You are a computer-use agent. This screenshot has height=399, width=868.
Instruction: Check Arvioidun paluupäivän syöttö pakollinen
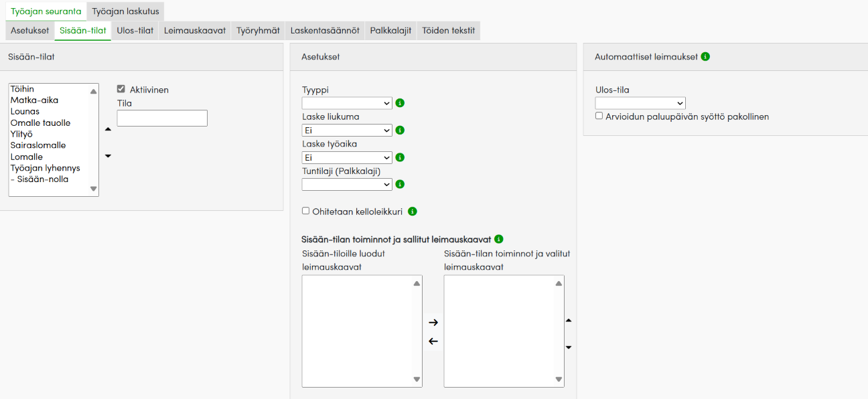(x=599, y=116)
